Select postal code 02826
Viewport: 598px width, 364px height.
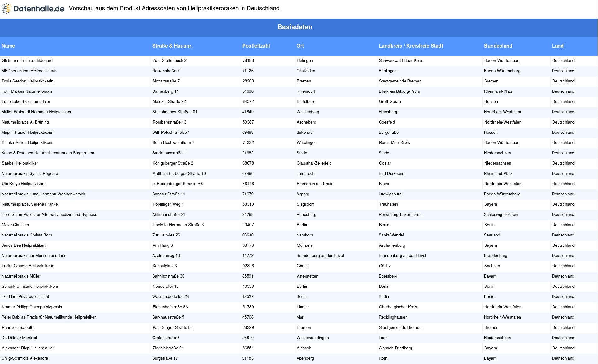[248, 266]
